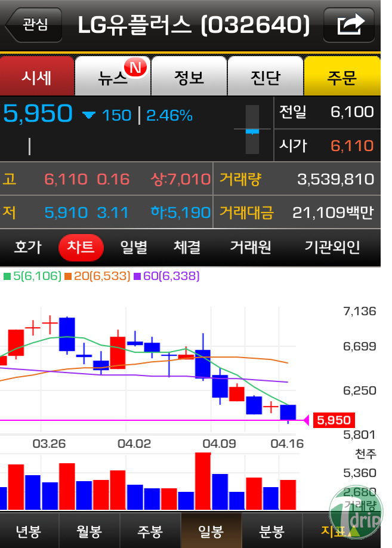Open the 진단 tab
The image size is (392, 548).
(265, 76)
